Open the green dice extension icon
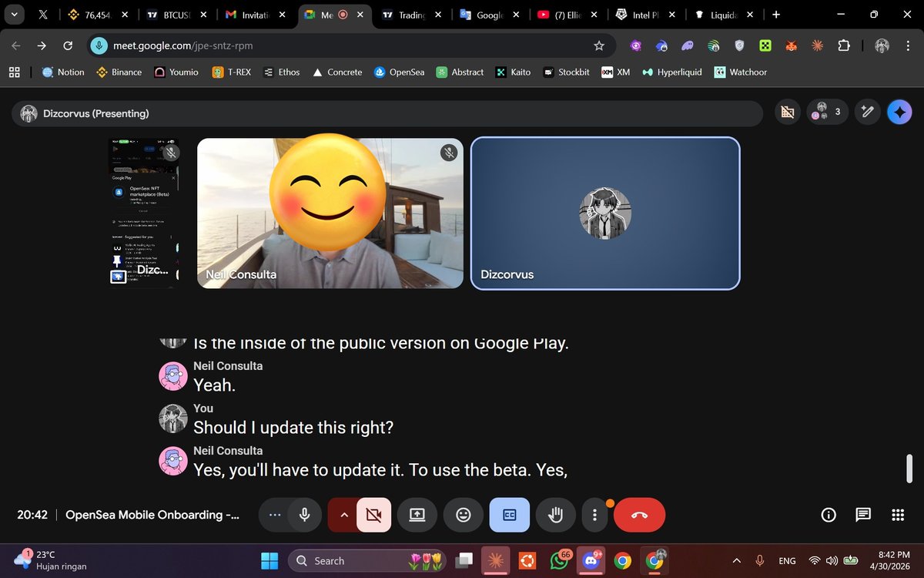 tap(765, 45)
